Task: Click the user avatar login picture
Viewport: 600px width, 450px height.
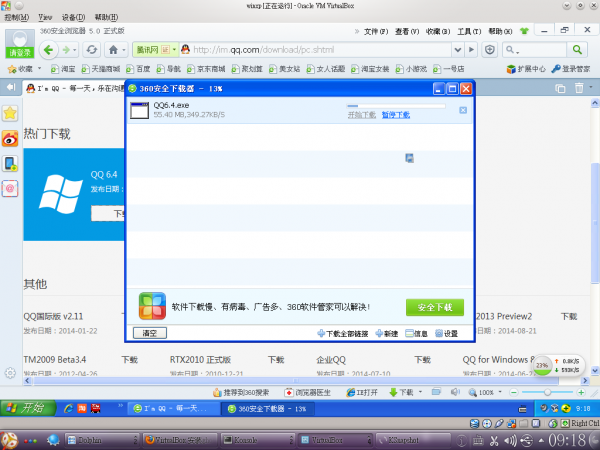Action: coord(20,39)
